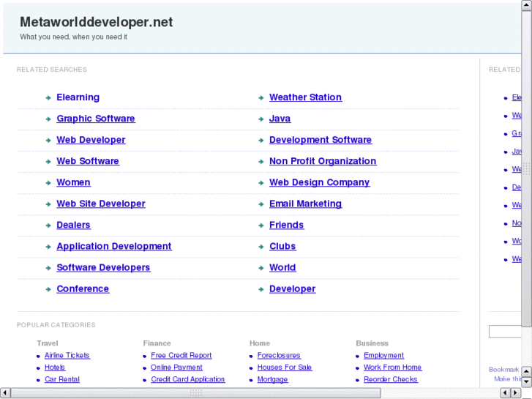The image size is (532, 399).
Task: Open the Graphic Software link
Action: [96, 119]
